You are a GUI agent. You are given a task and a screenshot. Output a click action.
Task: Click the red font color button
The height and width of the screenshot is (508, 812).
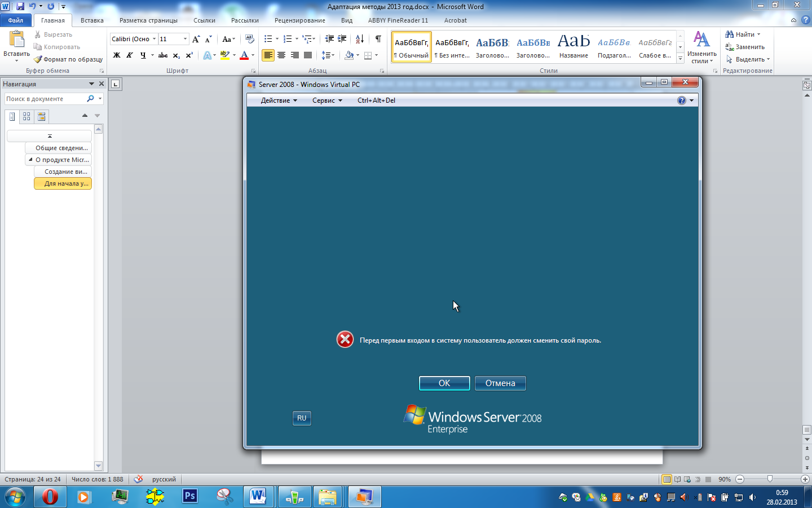pos(244,55)
